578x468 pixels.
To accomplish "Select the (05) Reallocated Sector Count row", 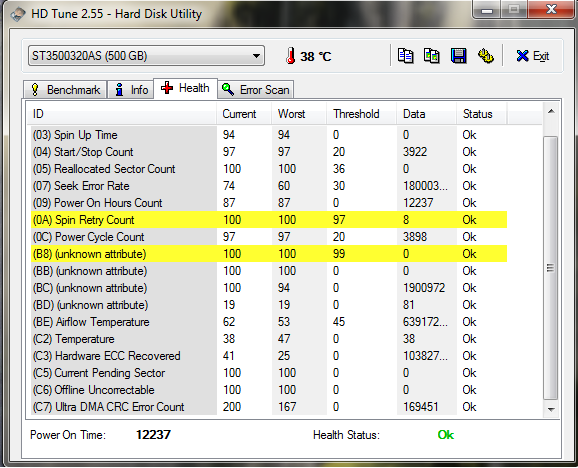I will 269,169.
